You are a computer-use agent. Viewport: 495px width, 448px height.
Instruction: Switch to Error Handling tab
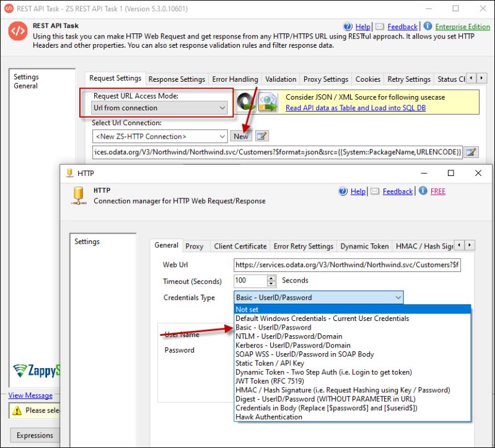[x=235, y=79]
